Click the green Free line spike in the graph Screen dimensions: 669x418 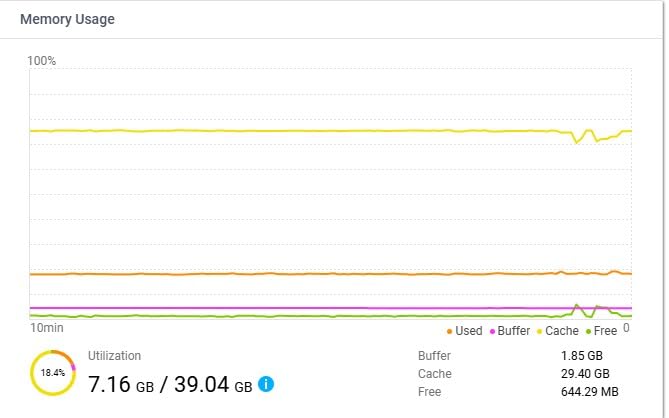click(576, 306)
